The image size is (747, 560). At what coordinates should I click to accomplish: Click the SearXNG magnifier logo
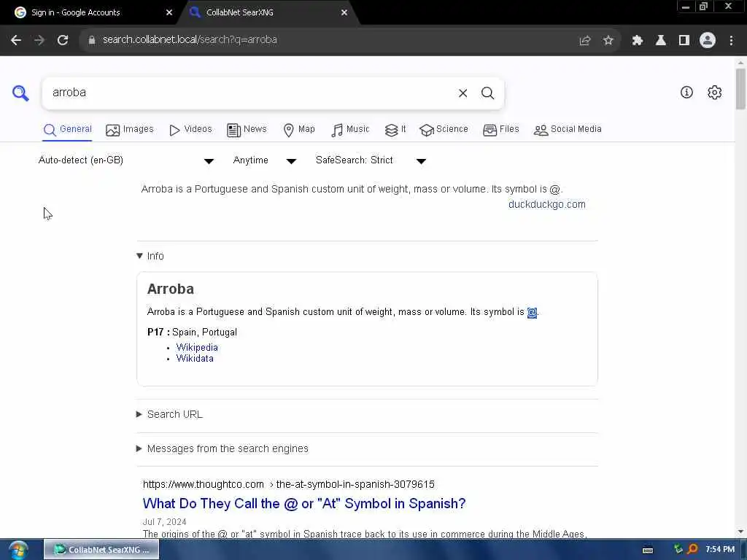coord(20,93)
